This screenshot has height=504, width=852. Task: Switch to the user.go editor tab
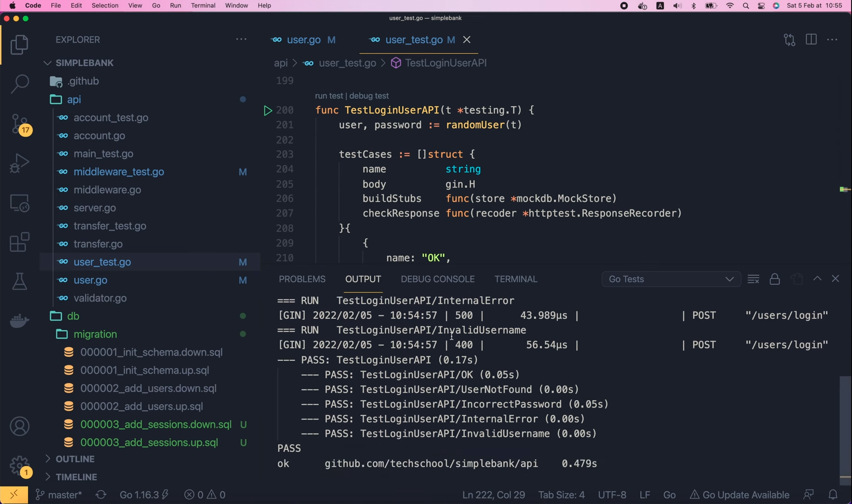304,40
